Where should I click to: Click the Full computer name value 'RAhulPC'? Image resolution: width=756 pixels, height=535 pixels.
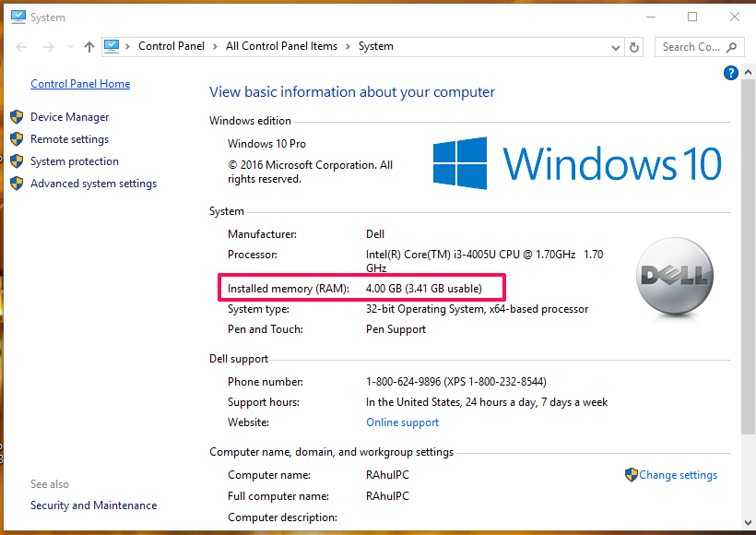(387, 496)
